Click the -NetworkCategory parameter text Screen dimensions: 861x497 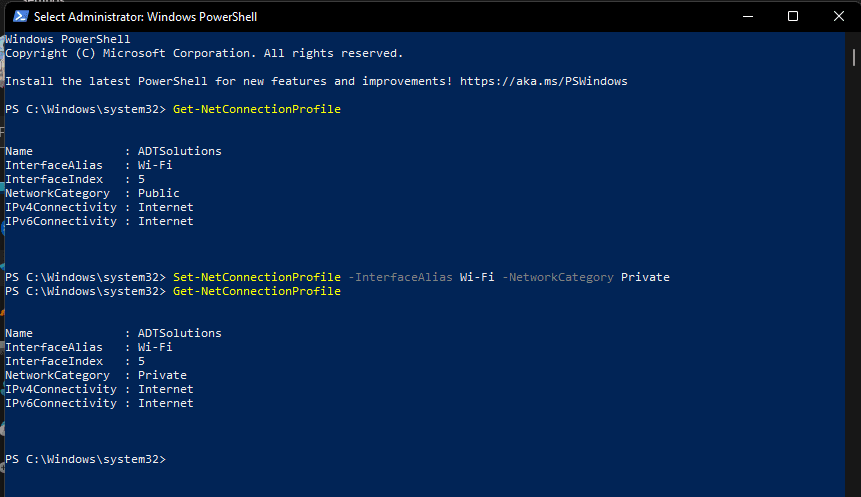[x=558, y=277]
